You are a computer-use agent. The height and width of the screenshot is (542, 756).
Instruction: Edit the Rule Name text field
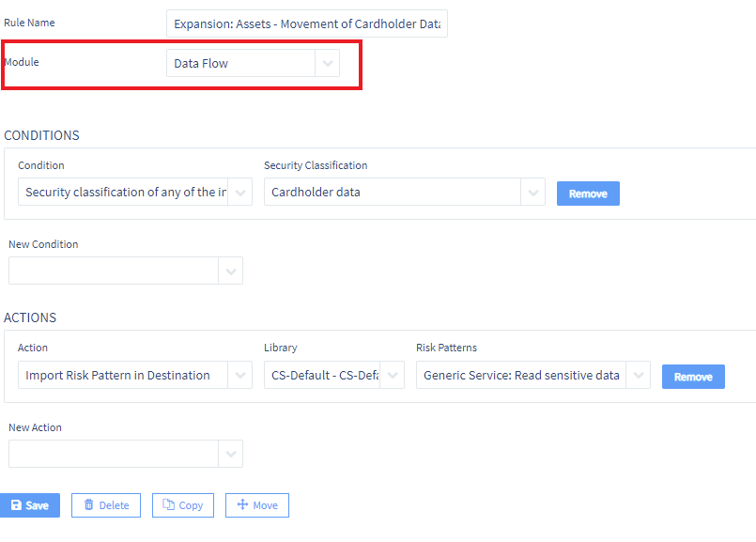point(306,23)
